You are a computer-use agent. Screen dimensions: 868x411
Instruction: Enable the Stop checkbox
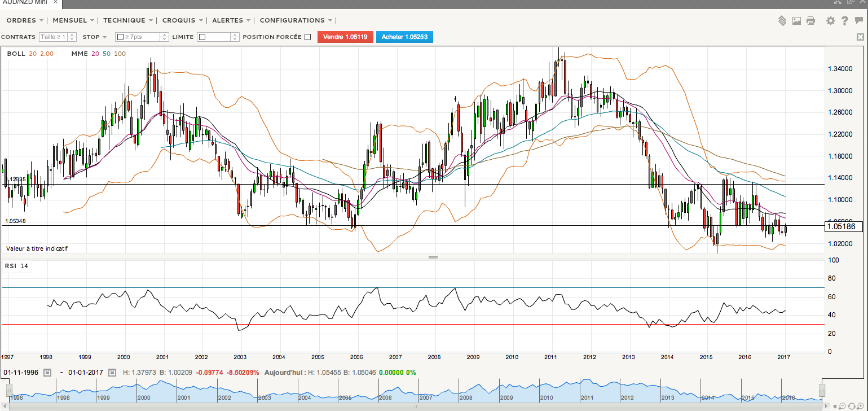[120, 37]
